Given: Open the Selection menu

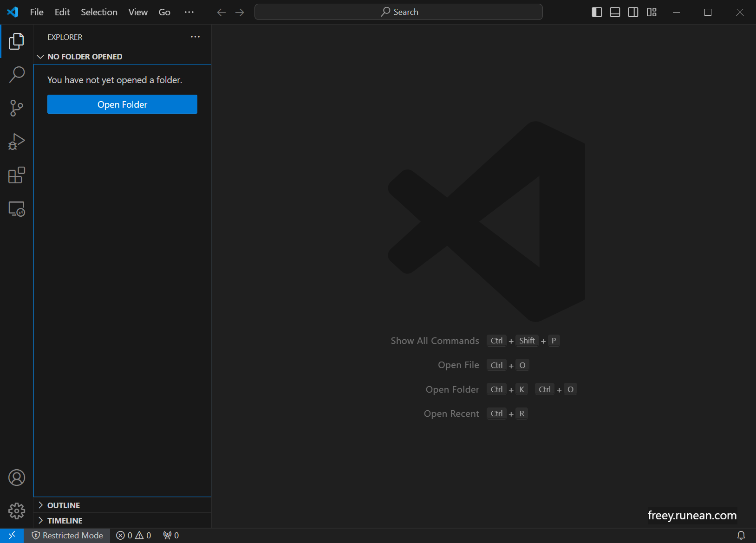Looking at the screenshot, I should click(x=99, y=12).
